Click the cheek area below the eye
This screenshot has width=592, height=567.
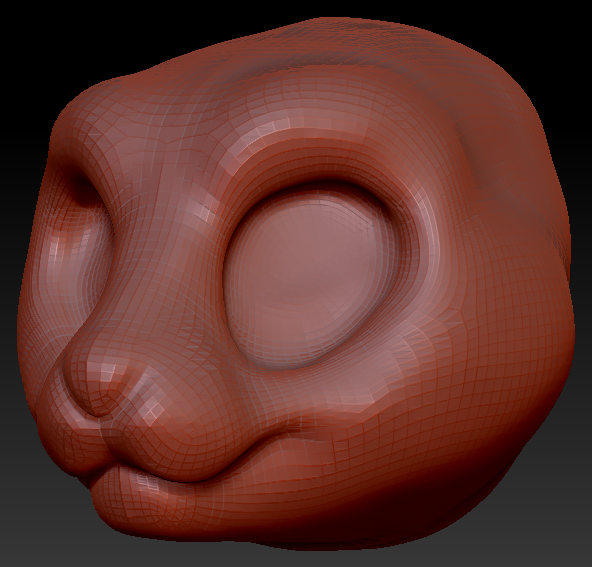pos(378,396)
